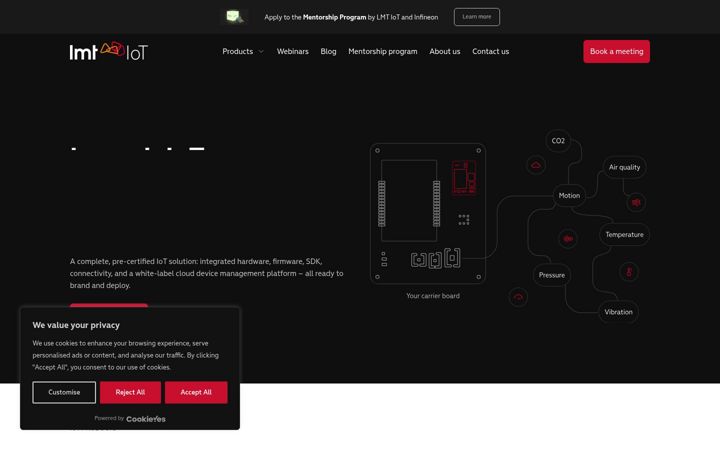Open the Products menu

237,51
